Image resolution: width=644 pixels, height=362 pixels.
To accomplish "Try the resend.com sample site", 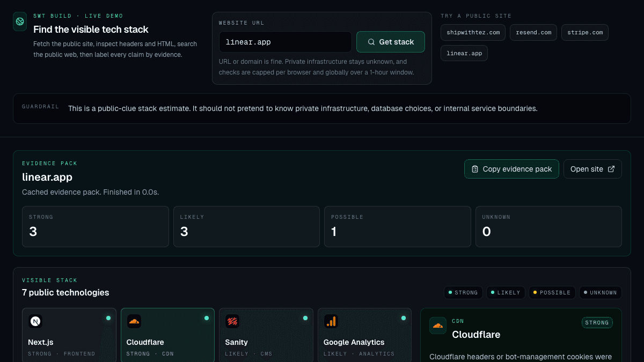I will pyautogui.click(x=533, y=33).
